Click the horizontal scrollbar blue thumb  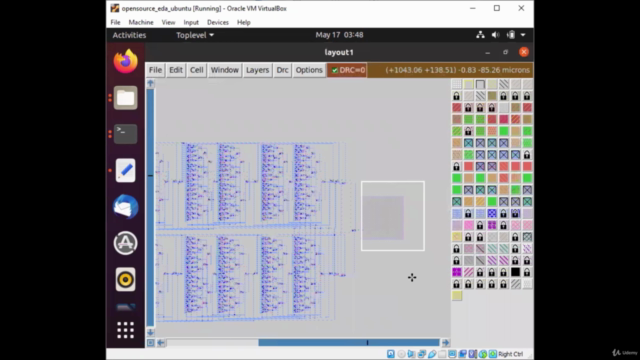(349, 342)
